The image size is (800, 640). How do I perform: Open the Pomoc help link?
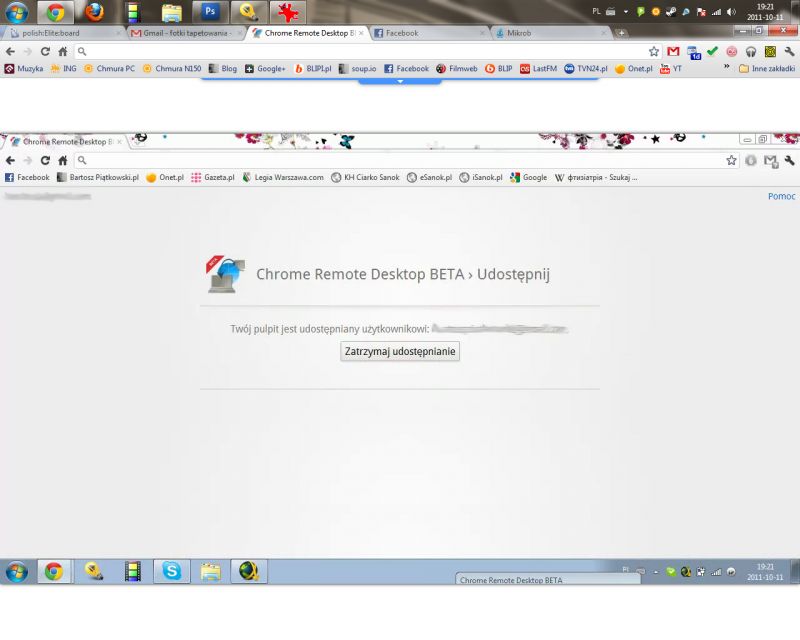pyautogui.click(x=781, y=196)
